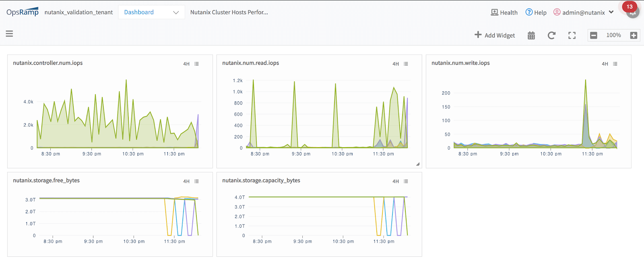Open the Help link
Image resolution: width=644 pixels, height=272 pixels.
[536, 12]
